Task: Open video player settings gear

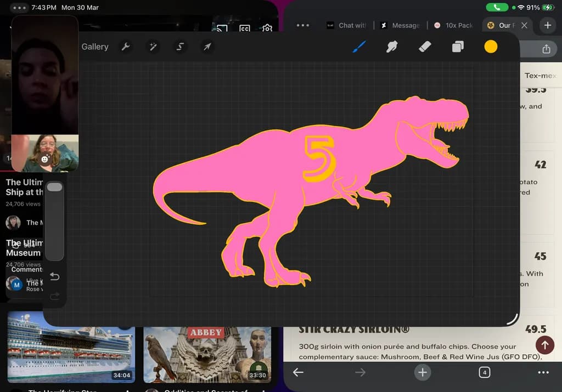Action: pos(267,28)
